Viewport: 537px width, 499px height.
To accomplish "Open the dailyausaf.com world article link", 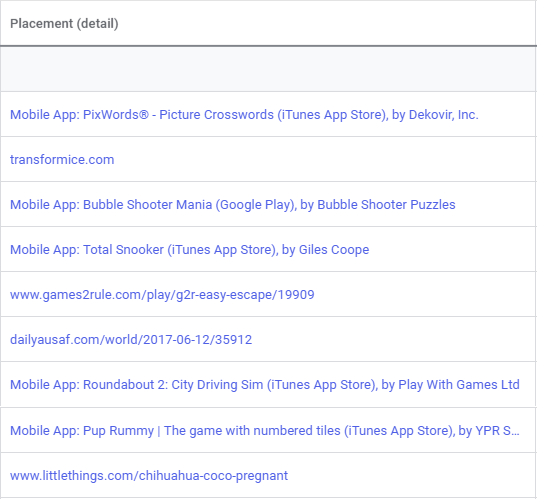I will 131,340.
